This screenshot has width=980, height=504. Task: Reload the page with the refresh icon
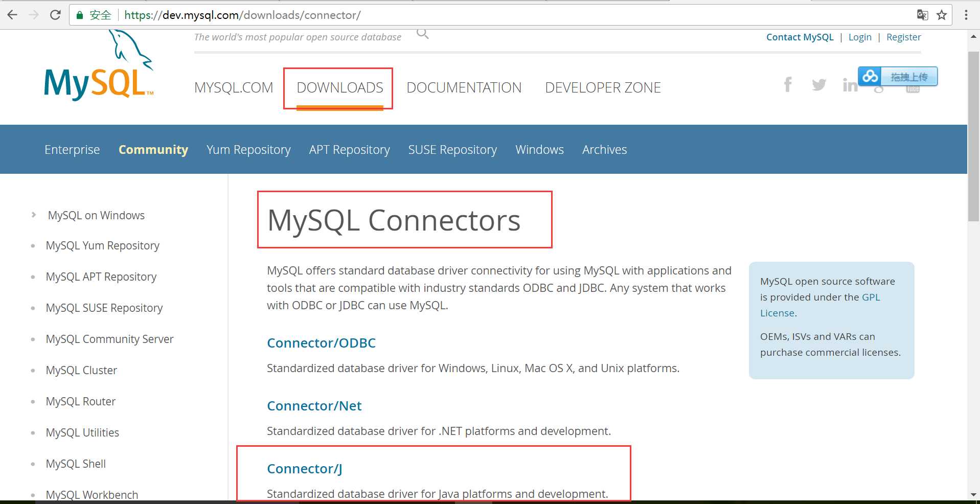(x=55, y=15)
